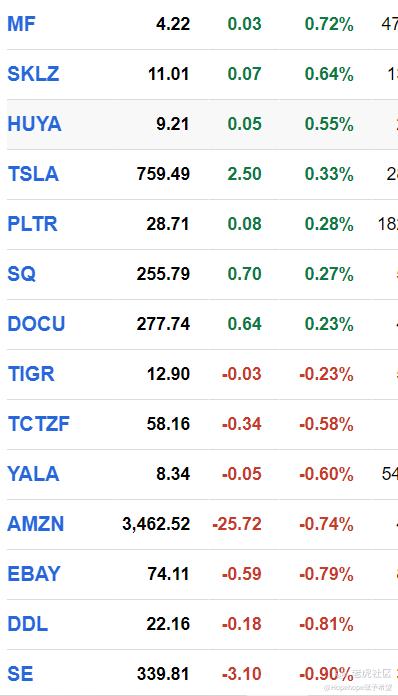398x696 pixels.
Task: Select the DOCU ticker
Action: (x=36, y=324)
